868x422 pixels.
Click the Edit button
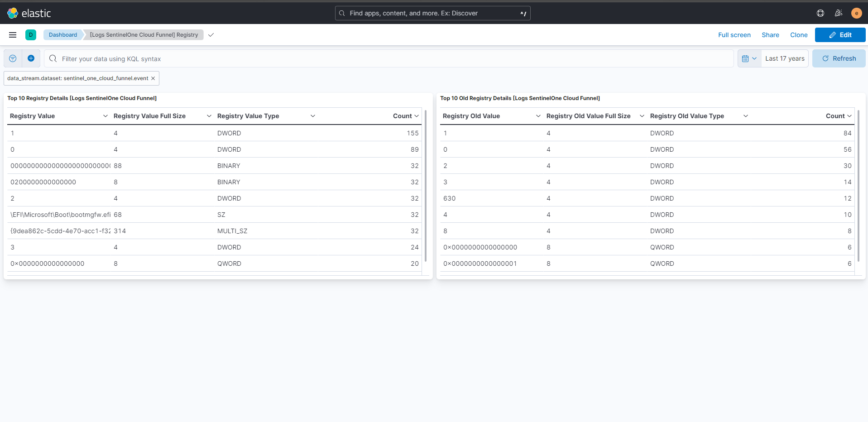840,35
